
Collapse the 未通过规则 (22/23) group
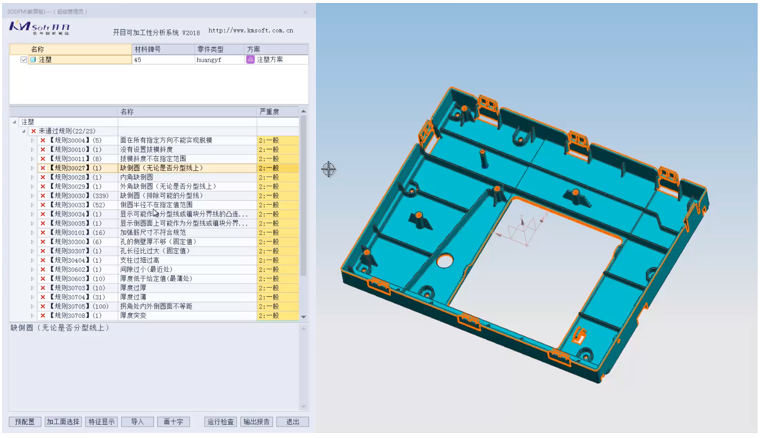tap(23, 131)
